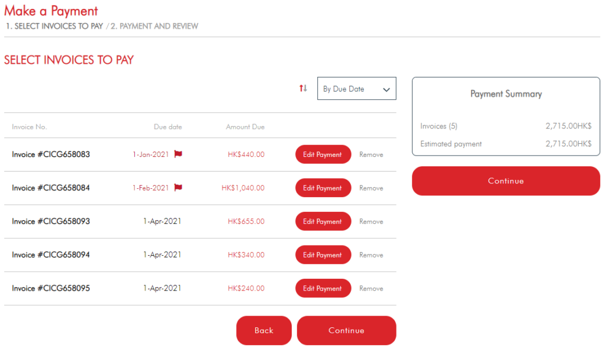The height and width of the screenshot is (364, 606).
Task: Click the 1-Feb-2021 due date
Action: (x=151, y=188)
